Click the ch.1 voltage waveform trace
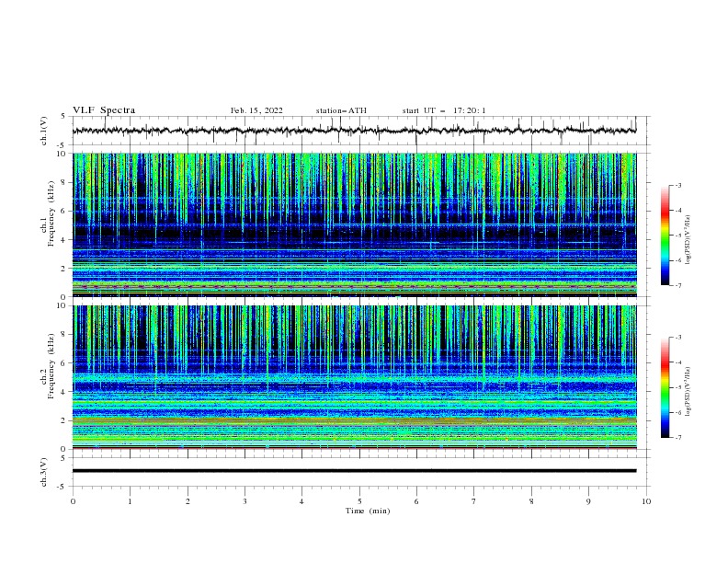This screenshot has width=728, height=563. point(354,131)
